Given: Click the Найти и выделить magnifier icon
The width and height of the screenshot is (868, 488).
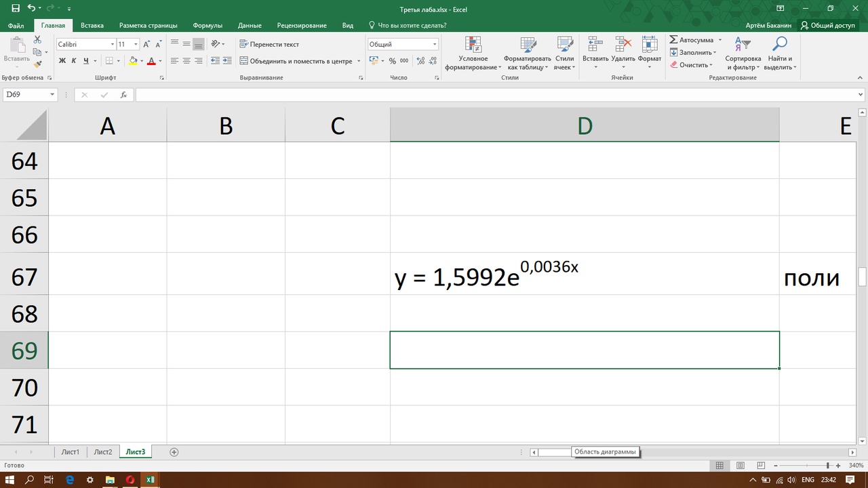Looking at the screenshot, I should pos(779,45).
